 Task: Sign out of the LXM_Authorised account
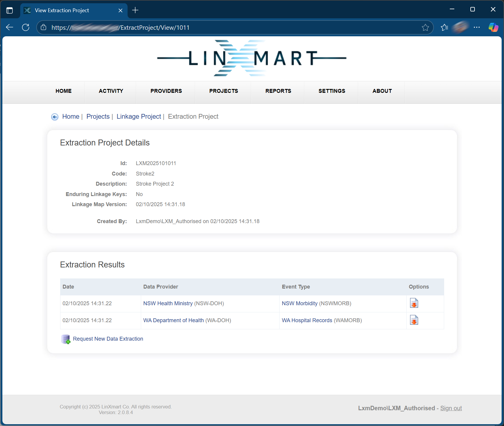[451, 408]
